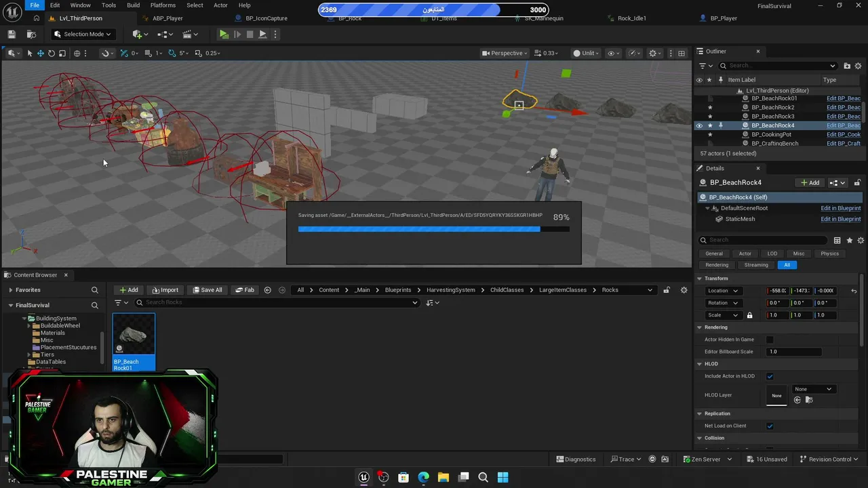868x488 pixels.
Task: Activate the Rotate gizmo tool
Action: click(51, 53)
